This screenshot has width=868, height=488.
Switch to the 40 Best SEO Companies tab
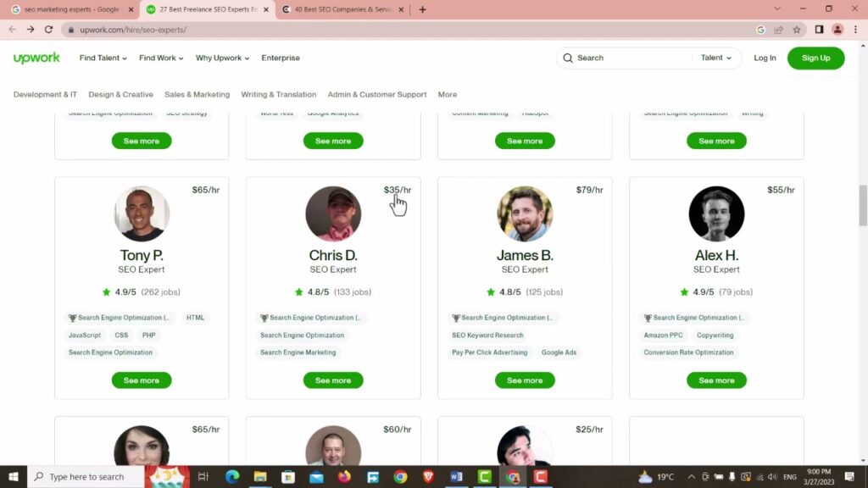[342, 9]
